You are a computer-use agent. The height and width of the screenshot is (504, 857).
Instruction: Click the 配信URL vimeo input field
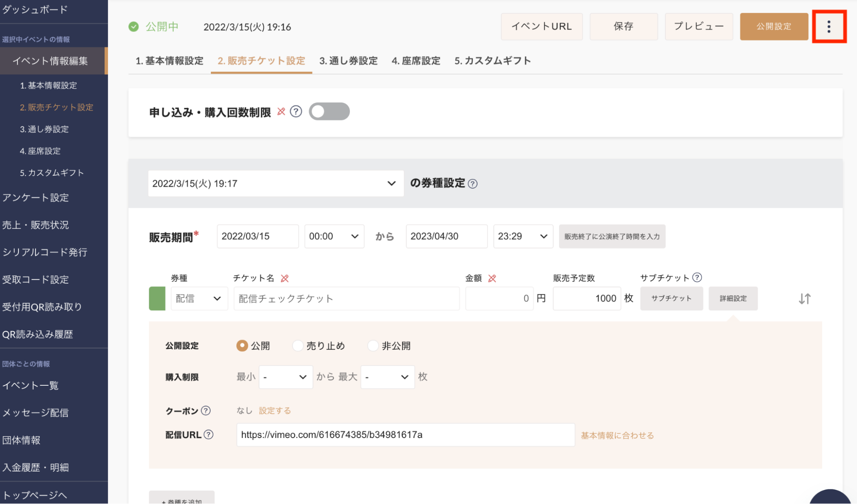pos(406,435)
